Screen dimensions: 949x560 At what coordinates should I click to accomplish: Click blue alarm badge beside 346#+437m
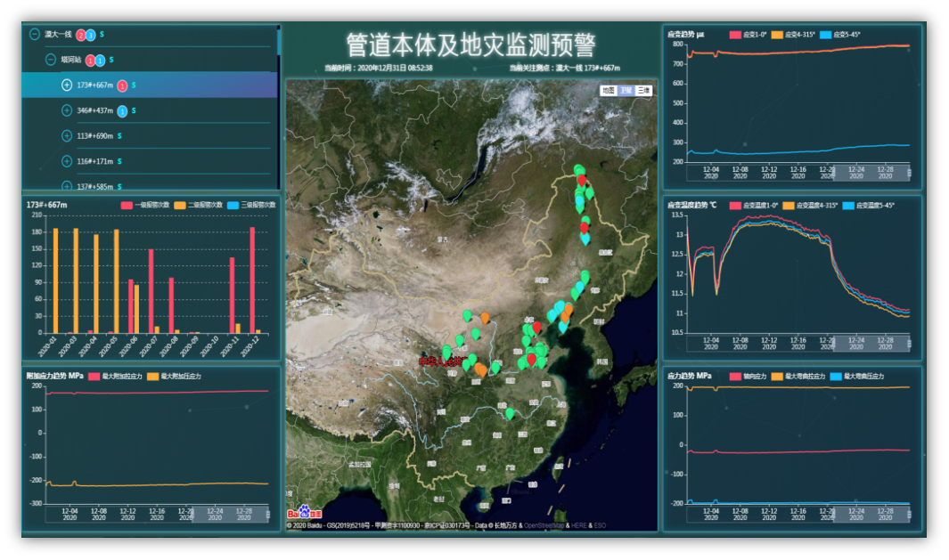pos(122,111)
